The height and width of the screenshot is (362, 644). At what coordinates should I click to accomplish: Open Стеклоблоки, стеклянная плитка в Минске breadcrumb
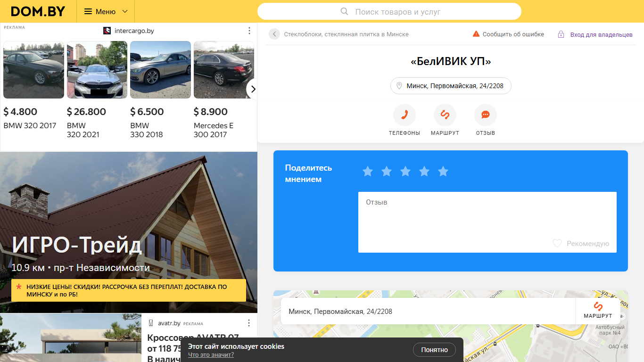coord(346,34)
